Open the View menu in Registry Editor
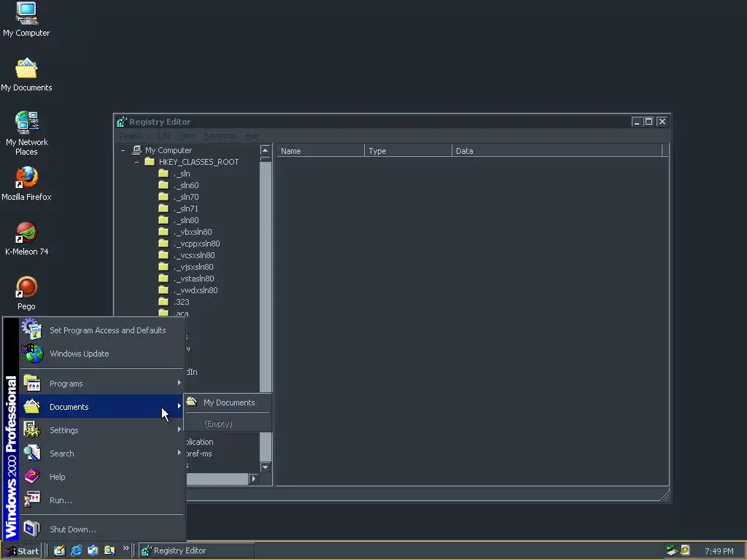 click(187, 136)
